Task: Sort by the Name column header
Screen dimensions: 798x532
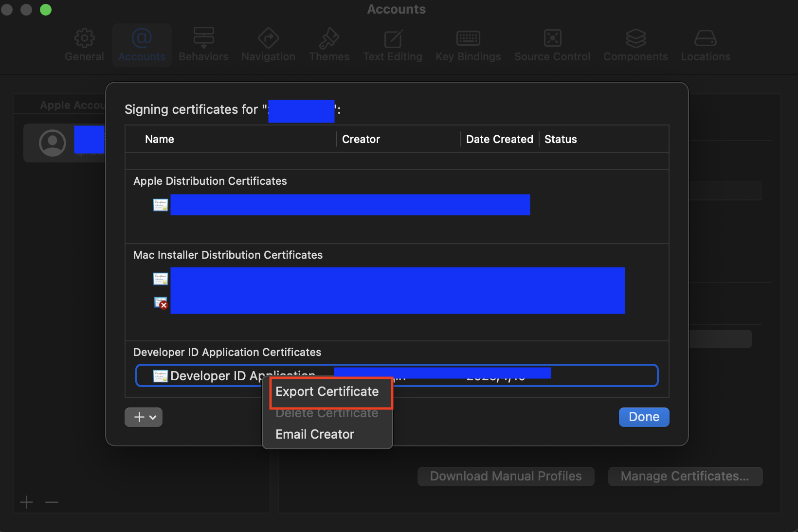Action: 160,139
